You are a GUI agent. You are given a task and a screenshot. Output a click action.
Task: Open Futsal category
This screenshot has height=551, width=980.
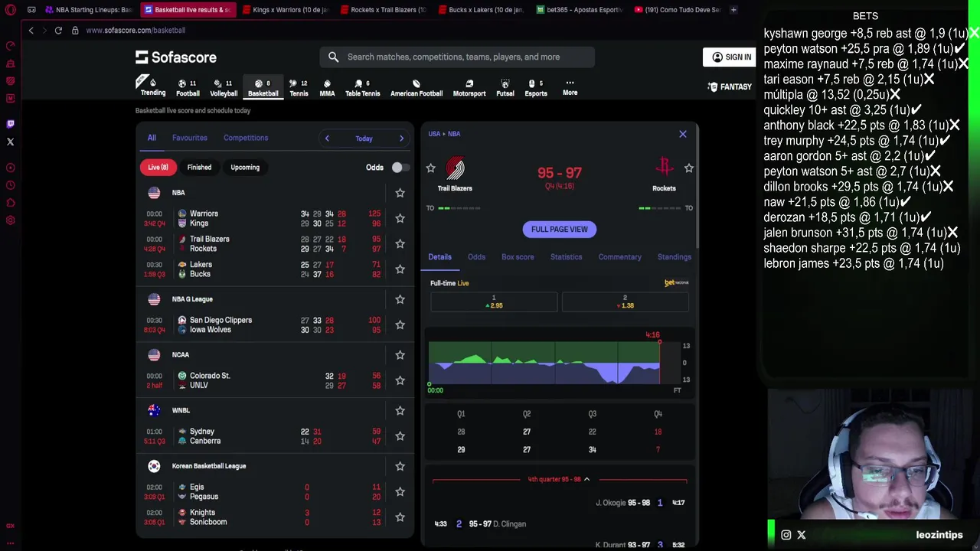(505, 87)
